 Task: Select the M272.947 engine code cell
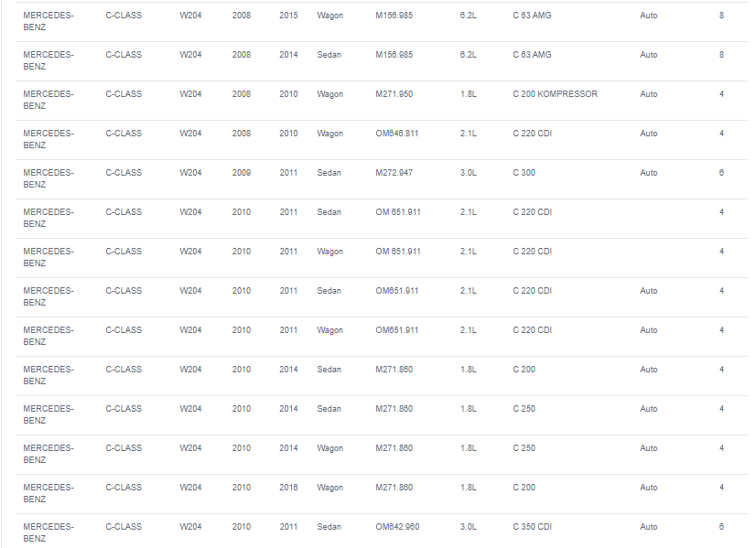[x=394, y=173]
